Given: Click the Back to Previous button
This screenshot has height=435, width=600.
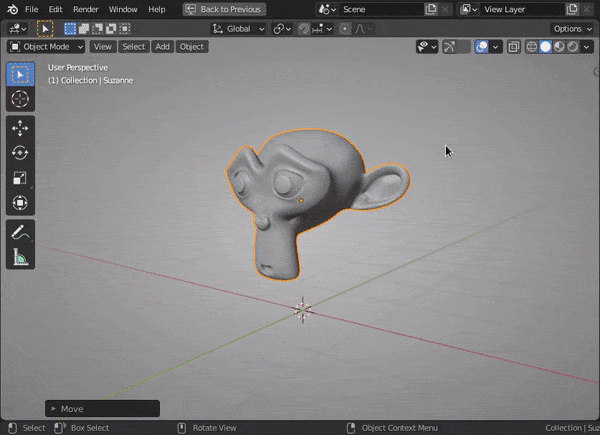Looking at the screenshot, I should pyautogui.click(x=224, y=9).
